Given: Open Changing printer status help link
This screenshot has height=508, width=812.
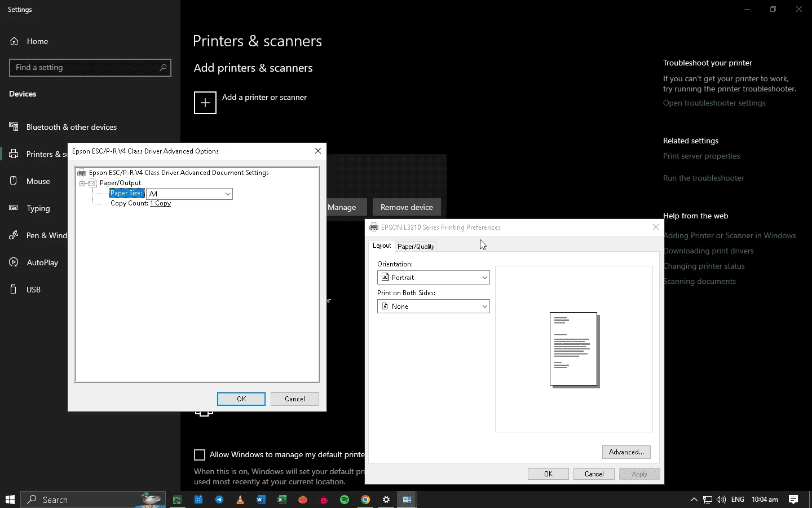Looking at the screenshot, I should (704, 266).
